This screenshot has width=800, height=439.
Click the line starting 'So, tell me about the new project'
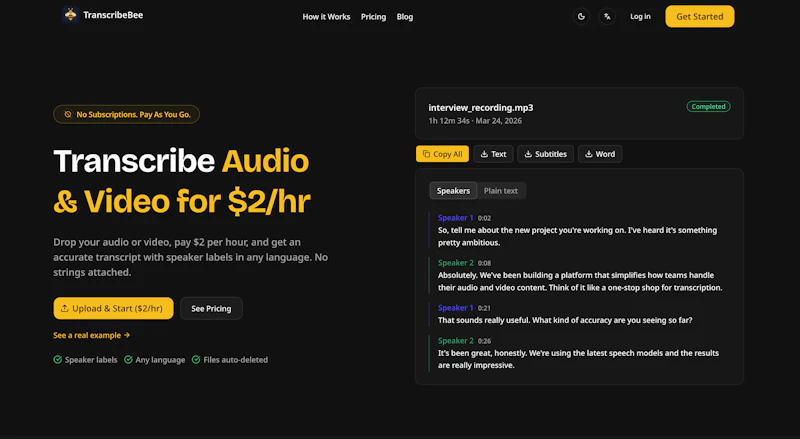pos(577,236)
